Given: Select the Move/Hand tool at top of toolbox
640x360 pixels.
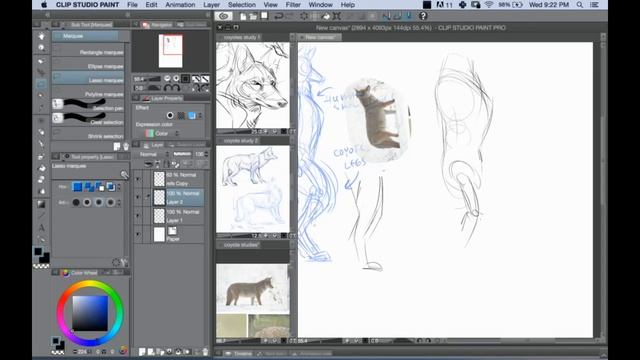Looking at the screenshot, I should [41, 36].
